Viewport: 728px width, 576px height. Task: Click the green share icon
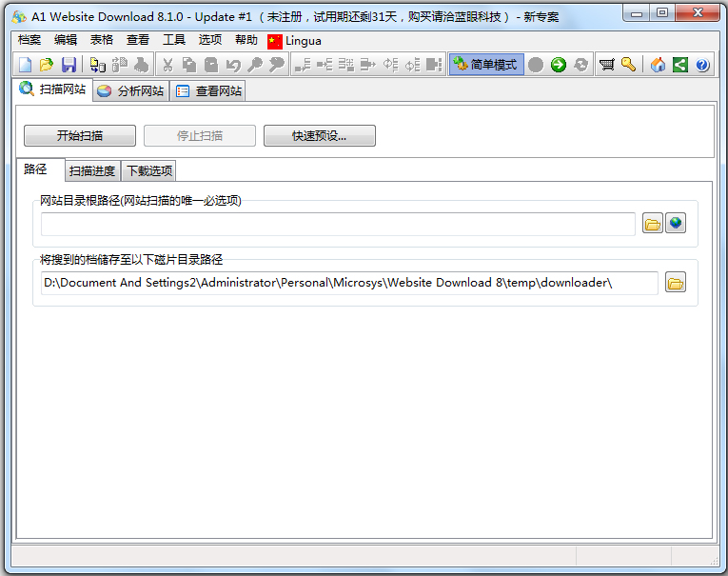point(680,65)
